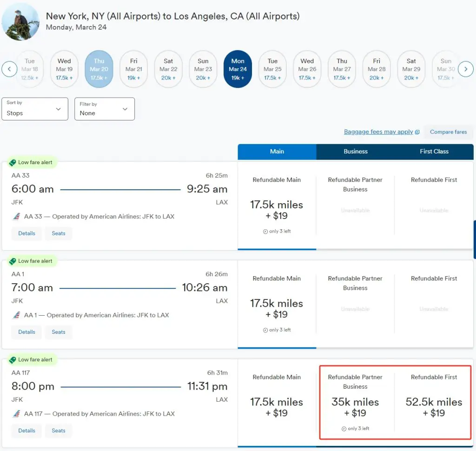Viewport: 476px width, 451px height.
Task: Select the Main fare tab
Action: pos(277,152)
